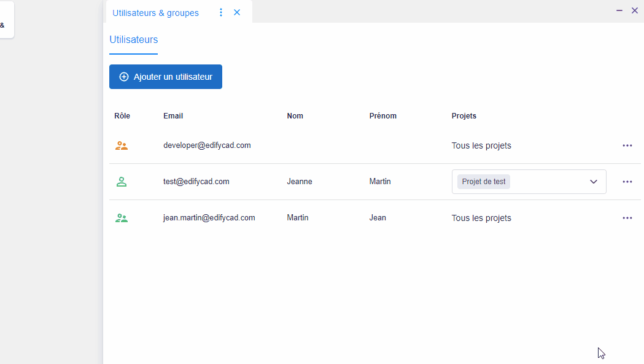Viewport: 644px width, 364px height.
Task: Click the 'Projet de test' chip
Action: tap(484, 182)
